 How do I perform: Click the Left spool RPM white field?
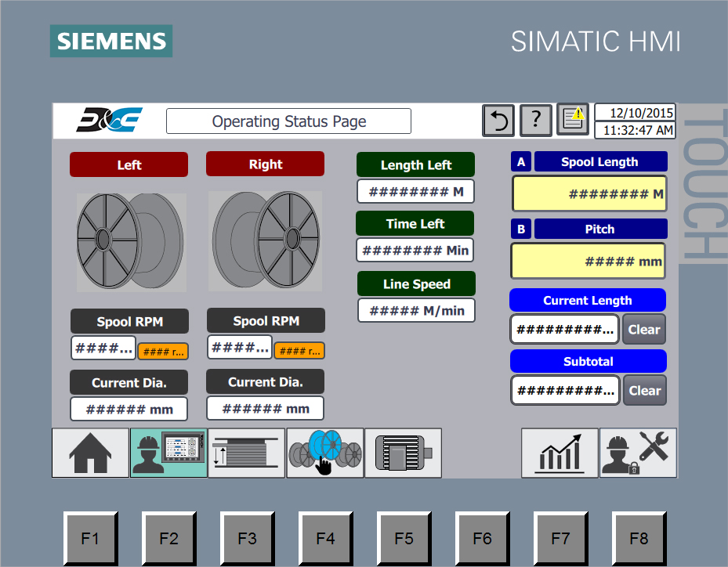click(x=103, y=348)
